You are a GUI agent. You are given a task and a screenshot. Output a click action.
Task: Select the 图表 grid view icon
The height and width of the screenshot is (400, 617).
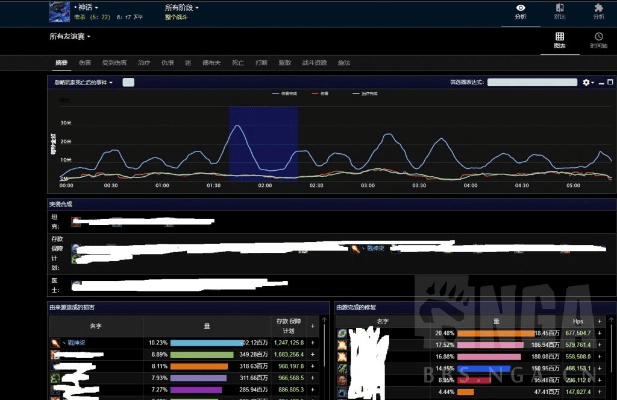[560, 40]
